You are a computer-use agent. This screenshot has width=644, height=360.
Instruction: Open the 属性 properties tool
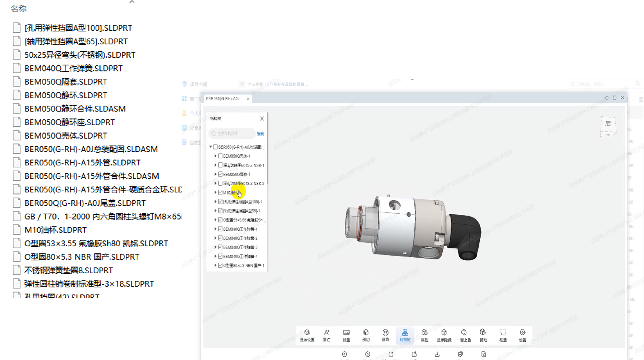tap(425, 335)
